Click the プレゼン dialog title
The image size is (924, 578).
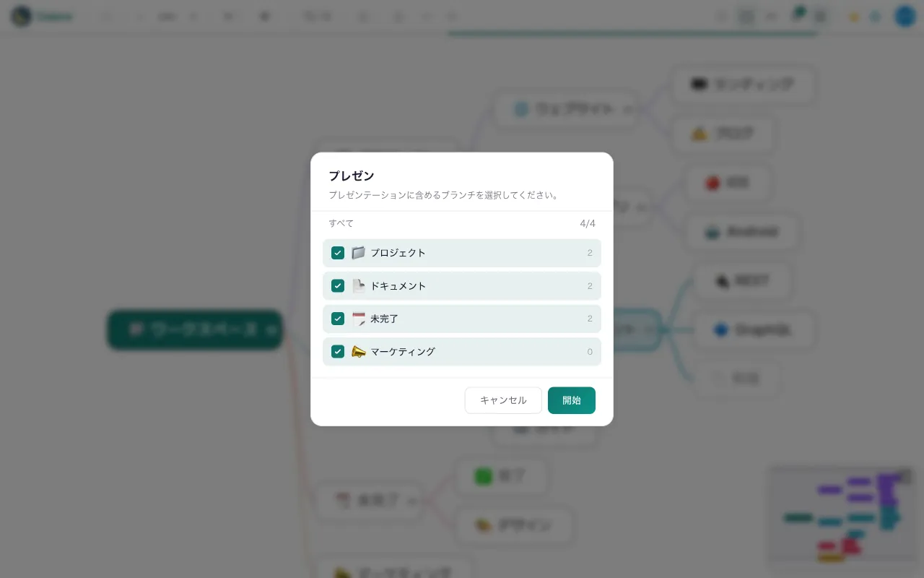coord(351,176)
